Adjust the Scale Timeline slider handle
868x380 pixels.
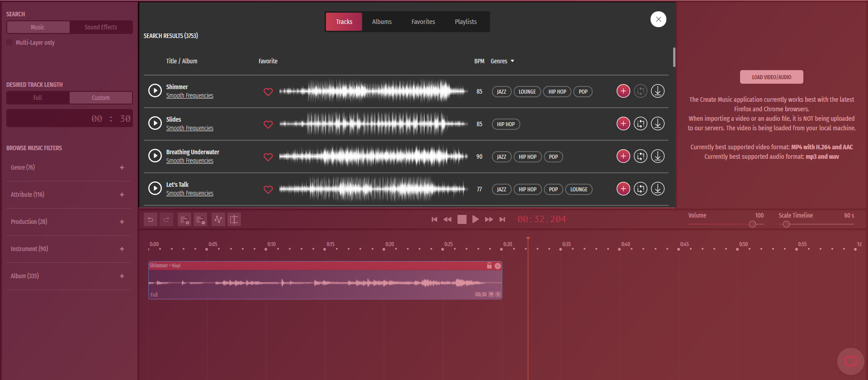787,224
